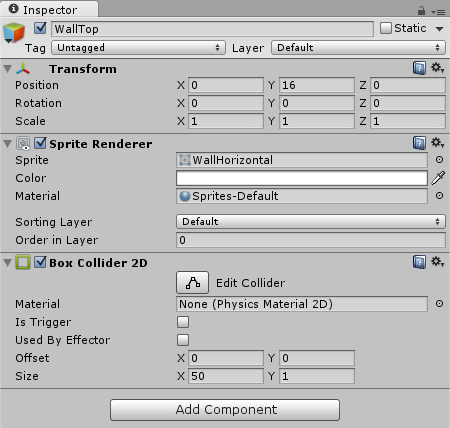Screen dimensions: 450x428
Task: Open Box Collider 2D gear settings menu
Action: point(437,262)
